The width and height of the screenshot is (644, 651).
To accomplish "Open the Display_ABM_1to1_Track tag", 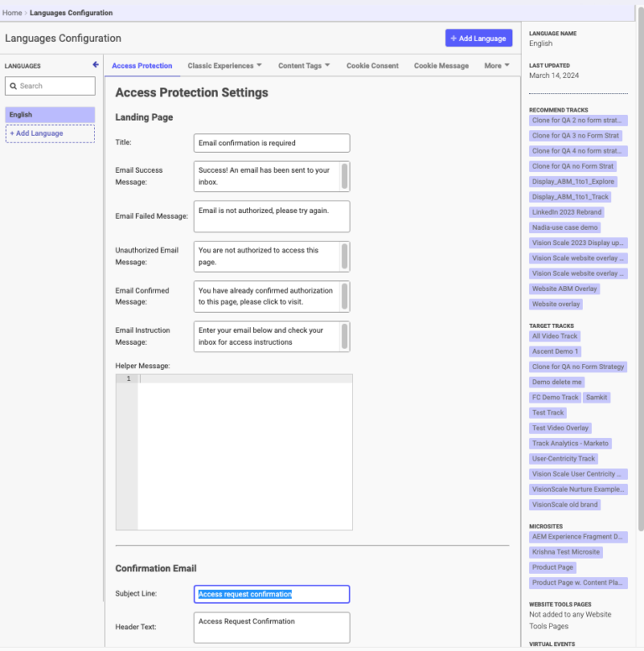I will pos(570,197).
